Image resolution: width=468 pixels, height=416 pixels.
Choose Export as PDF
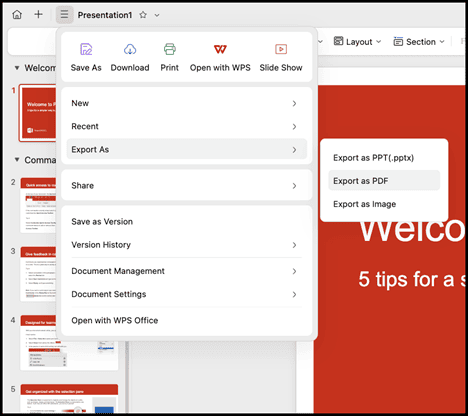(384, 181)
